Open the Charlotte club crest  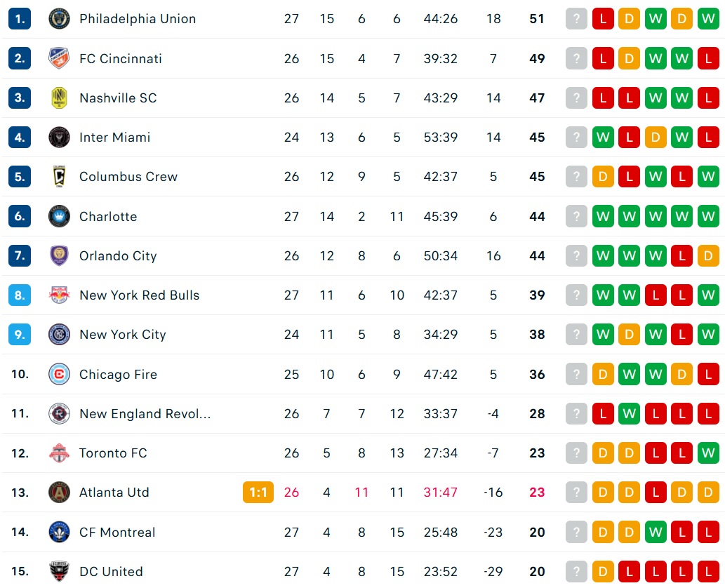[x=59, y=216]
